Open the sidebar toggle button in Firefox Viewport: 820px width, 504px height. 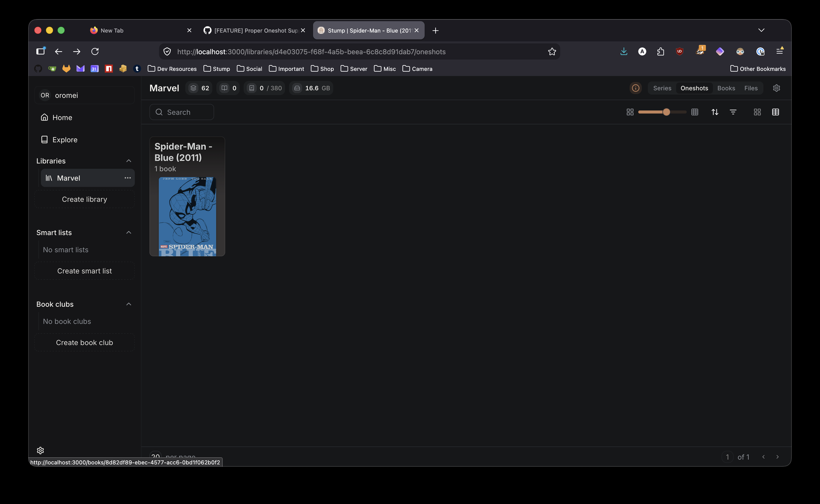click(x=41, y=52)
